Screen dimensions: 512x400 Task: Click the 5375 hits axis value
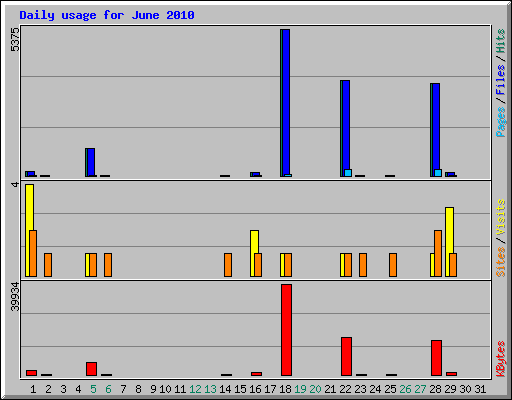(15, 40)
